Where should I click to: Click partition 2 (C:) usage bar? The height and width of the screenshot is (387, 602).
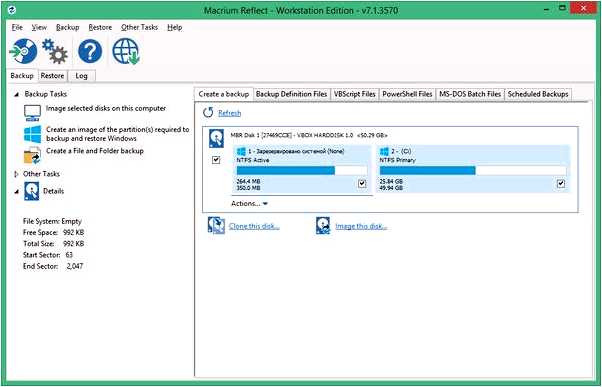(x=473, y=170)
